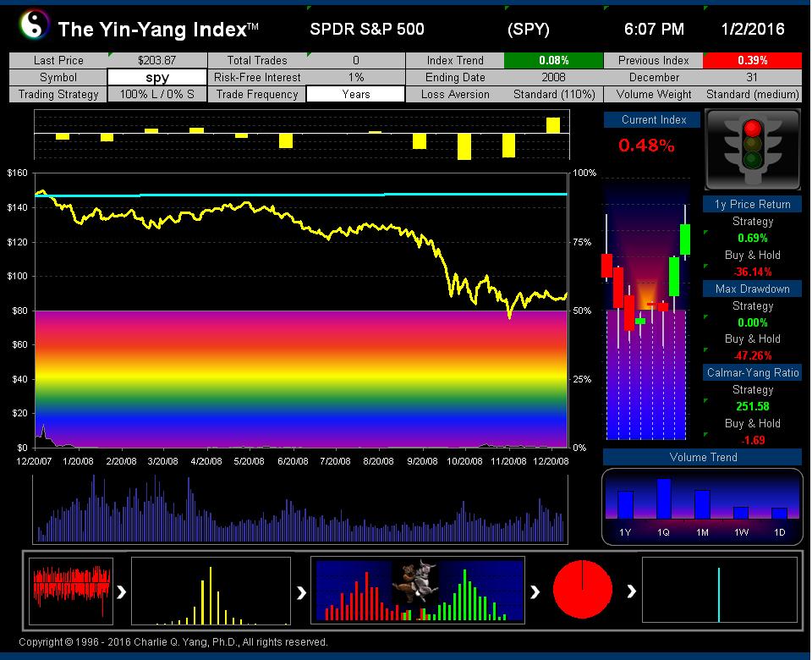Click the Current Index header

[x=652, y=119]
